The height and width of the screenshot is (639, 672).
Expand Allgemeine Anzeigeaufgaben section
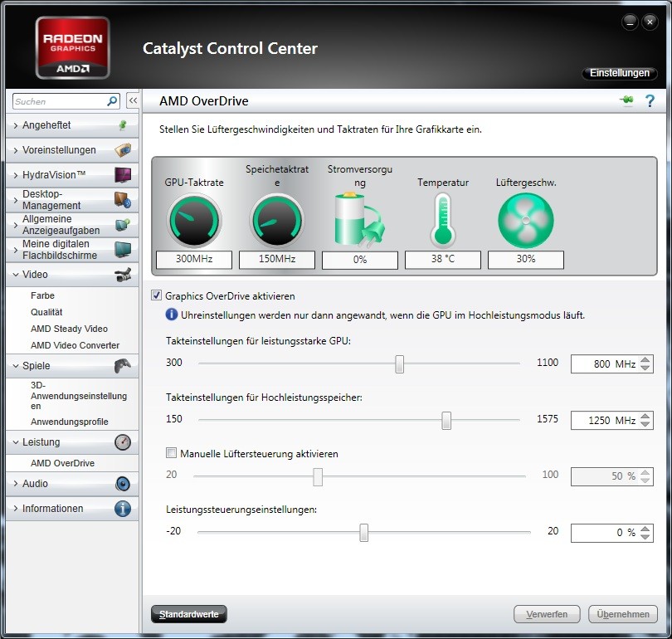click(16, 225)
